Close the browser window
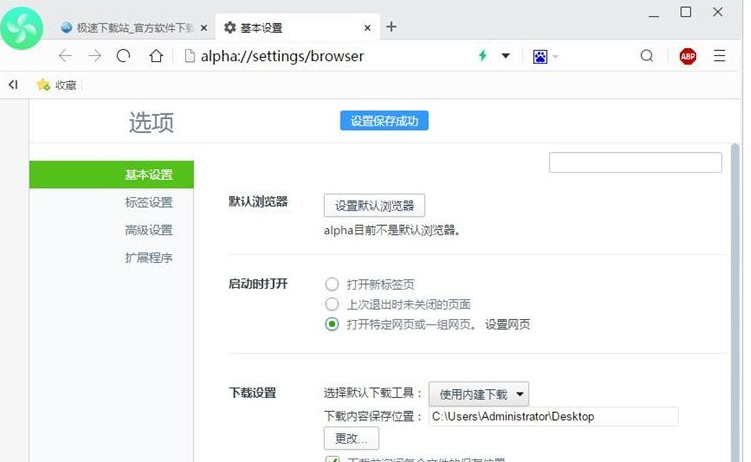Viewport: 751px width, 462px height. pos(717,12)
